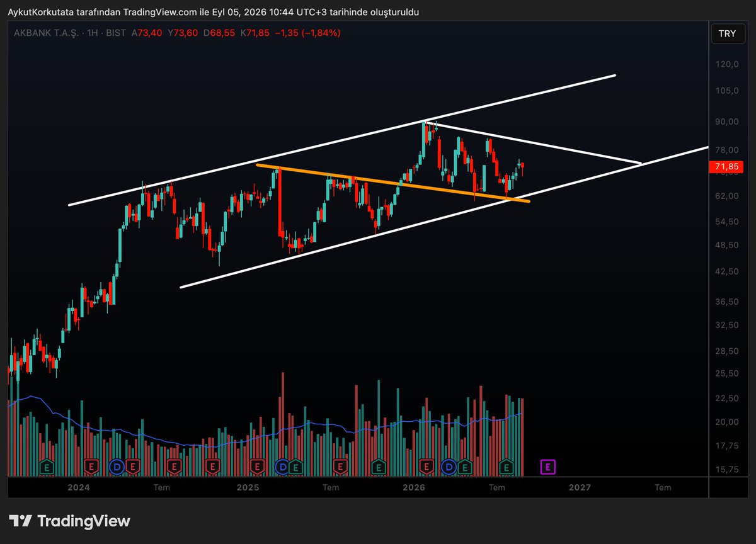
Task: Click the red earnings marker in late 2024
Action: click(x=212, y=467)
